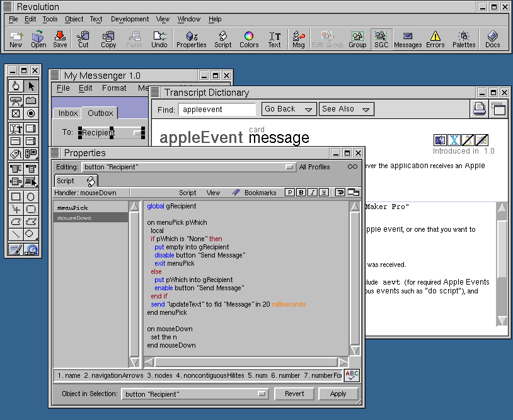Open the Editing object dropdown

coord(189,167)
